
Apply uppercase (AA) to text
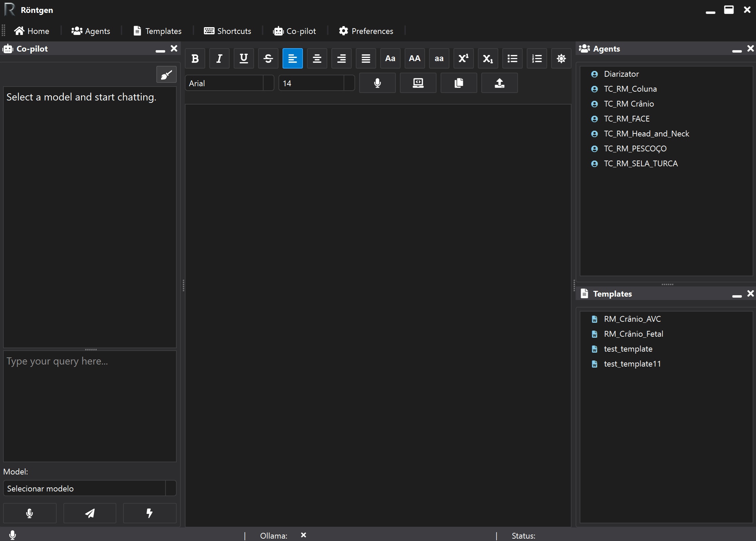415,58
